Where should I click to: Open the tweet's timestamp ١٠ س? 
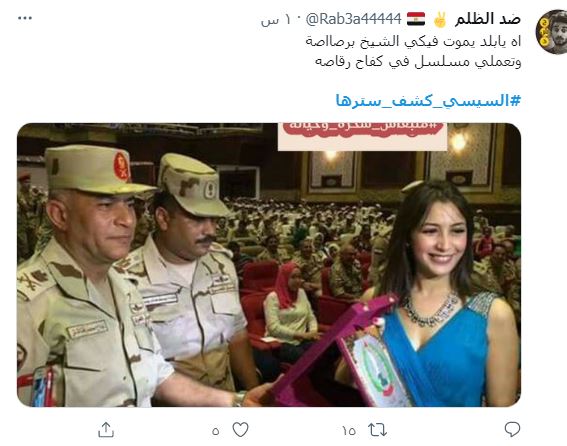click(276, 20)
